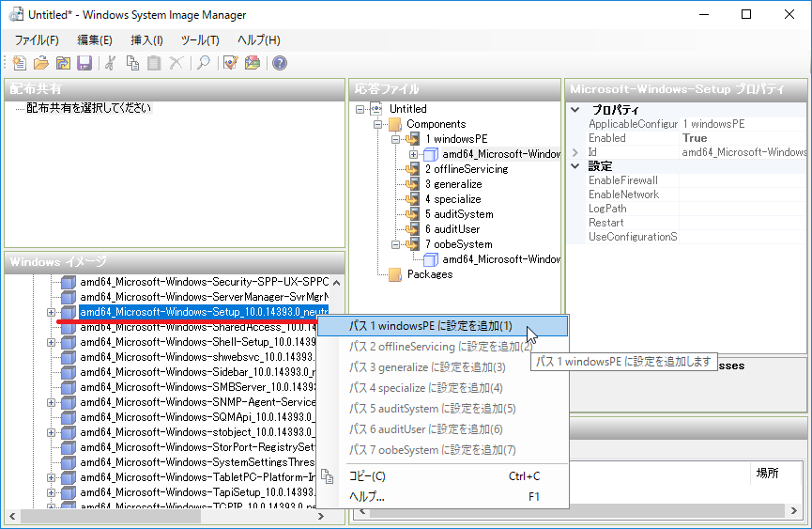Choose ヘルプ... in the context menu

pyautogui.click(x=443, y=497)
